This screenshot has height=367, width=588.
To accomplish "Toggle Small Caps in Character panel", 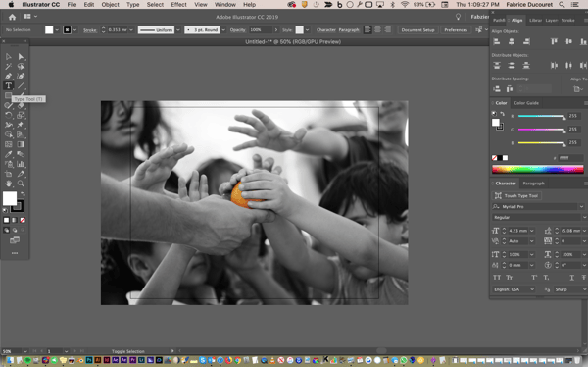I will (510, 278).
